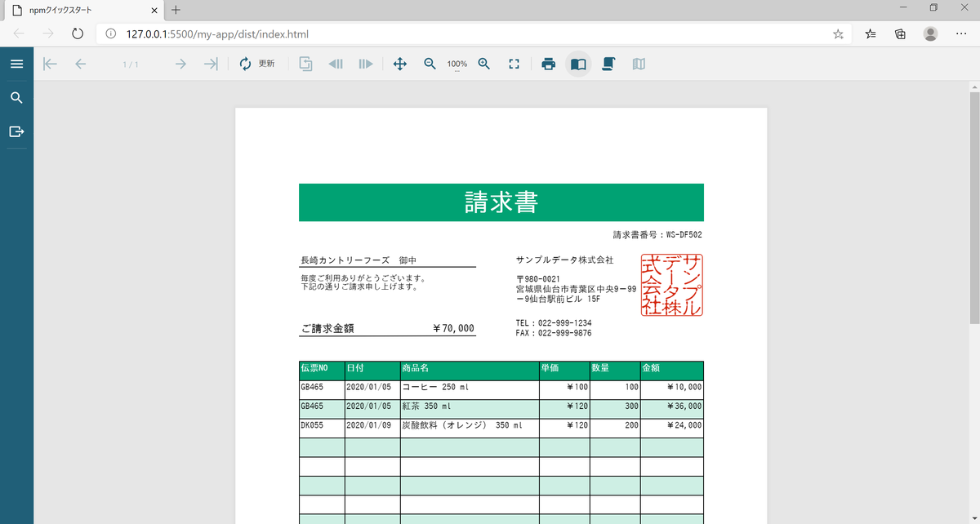Click the history back icon
The height and width of the screenshot is (524, 980).
336,64
